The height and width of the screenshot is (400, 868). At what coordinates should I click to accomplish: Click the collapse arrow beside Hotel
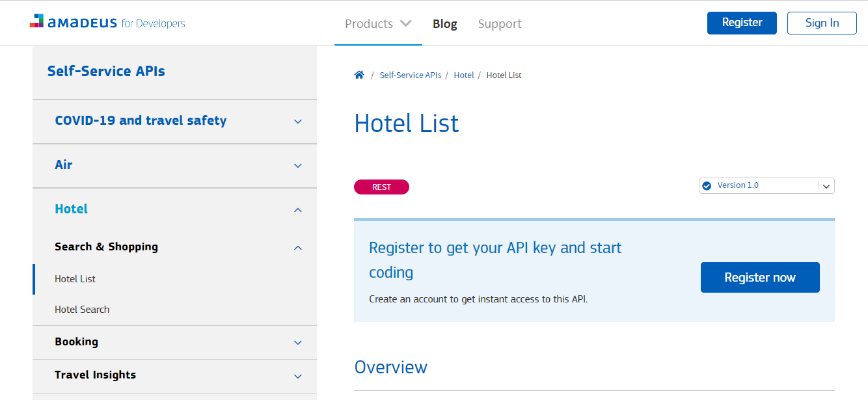[x=297, y=209]
